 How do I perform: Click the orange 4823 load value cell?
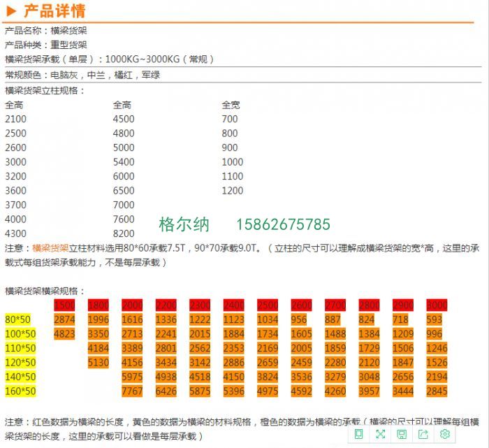point(64,333)
